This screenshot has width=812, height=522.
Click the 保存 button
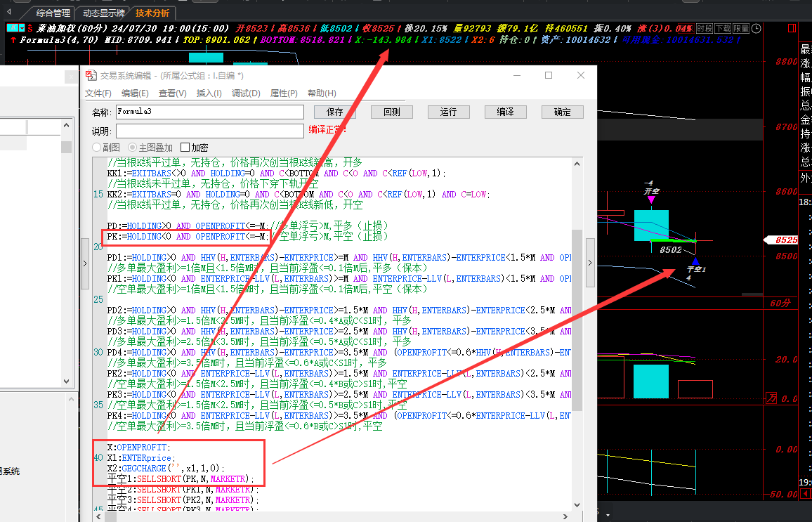335,112
